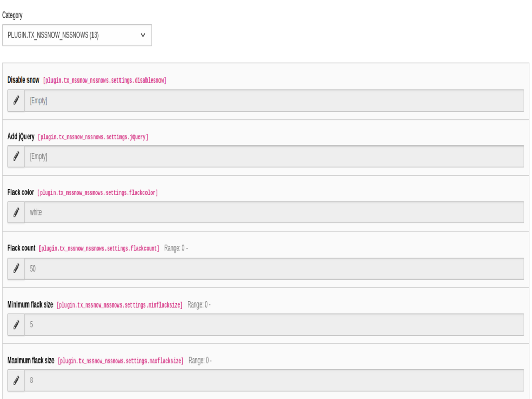Click pencil edit icon for Add jQuery

(16, 156)
